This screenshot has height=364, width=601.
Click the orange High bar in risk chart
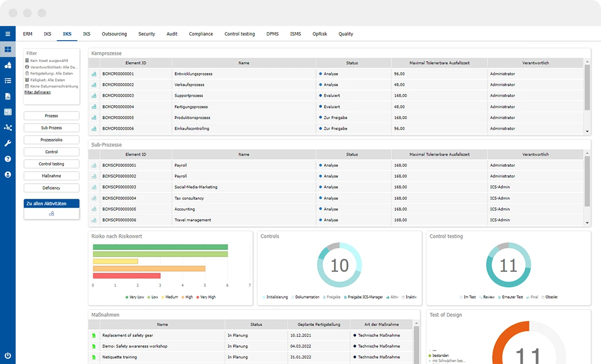click(x=149, y=268)
